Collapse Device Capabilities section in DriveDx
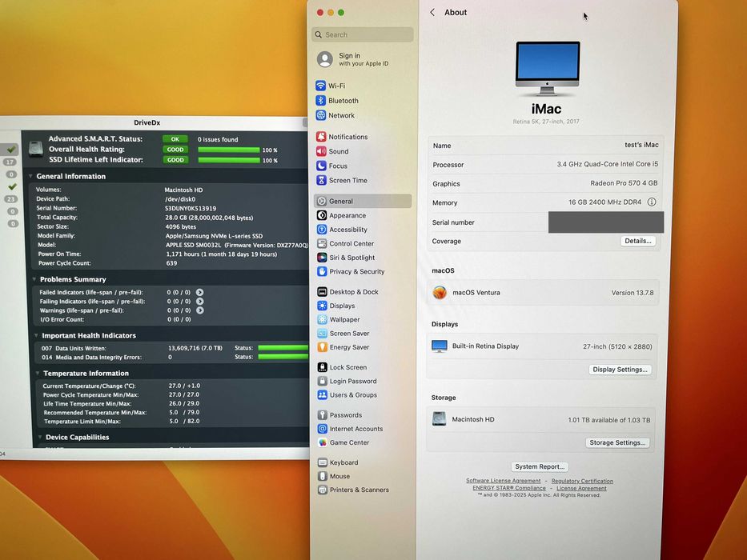The image size is (747, 560). click(39, 437)
